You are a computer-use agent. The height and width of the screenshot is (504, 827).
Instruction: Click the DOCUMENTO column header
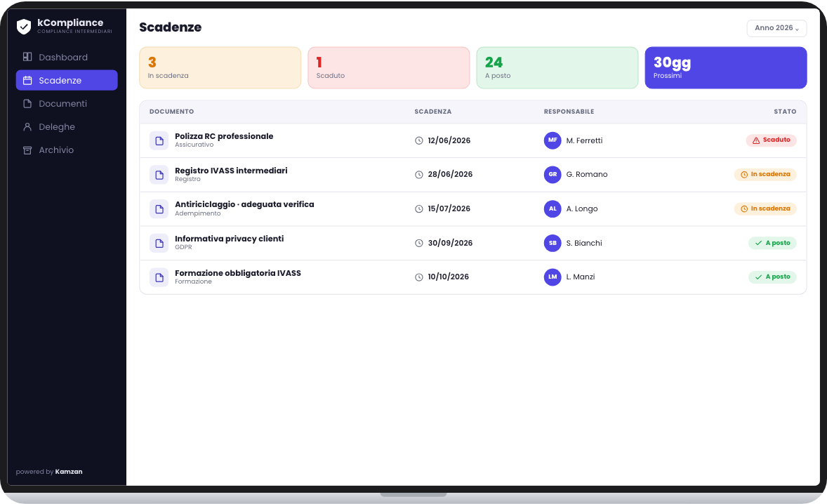[x=171, y=112]
